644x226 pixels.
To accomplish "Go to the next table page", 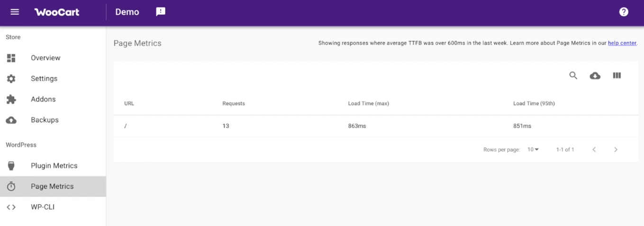I will (x=616, y=150).
